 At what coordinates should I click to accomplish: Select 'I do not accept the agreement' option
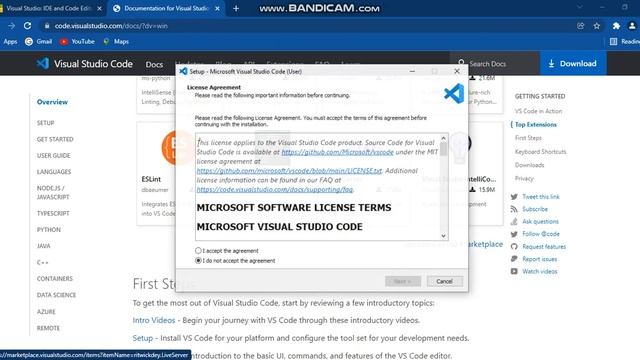point(198,260)
